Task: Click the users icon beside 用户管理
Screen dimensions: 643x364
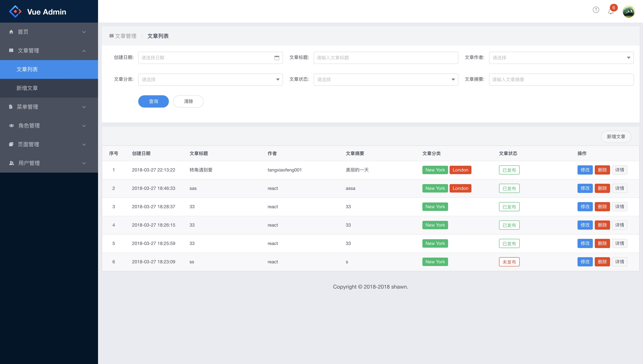Action: (x=11, y=163)
